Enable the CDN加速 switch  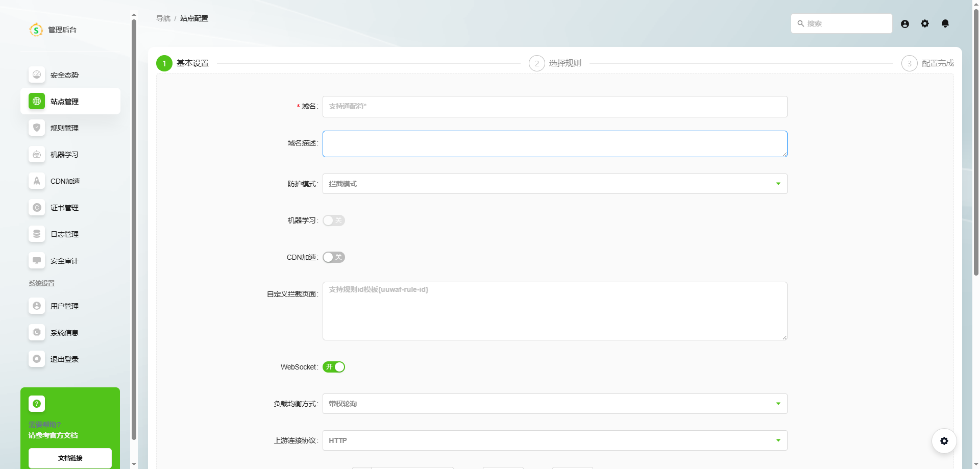coord(334,257)
